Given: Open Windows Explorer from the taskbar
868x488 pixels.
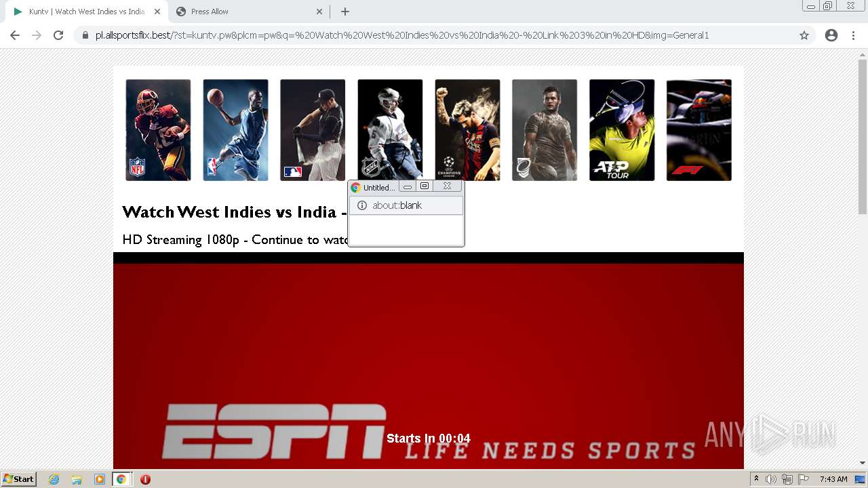Looking at the screenshot, I should click(x=77, y=479).
